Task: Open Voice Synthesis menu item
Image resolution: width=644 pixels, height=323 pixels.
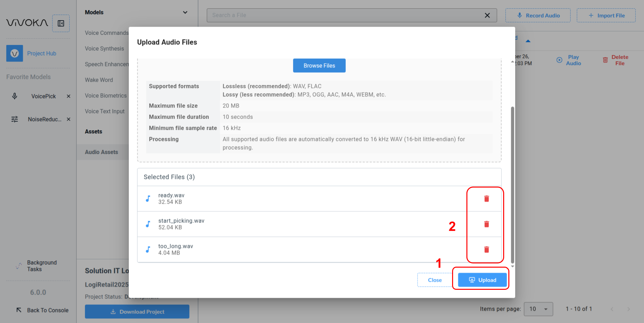Action: [x=104, y=49]
